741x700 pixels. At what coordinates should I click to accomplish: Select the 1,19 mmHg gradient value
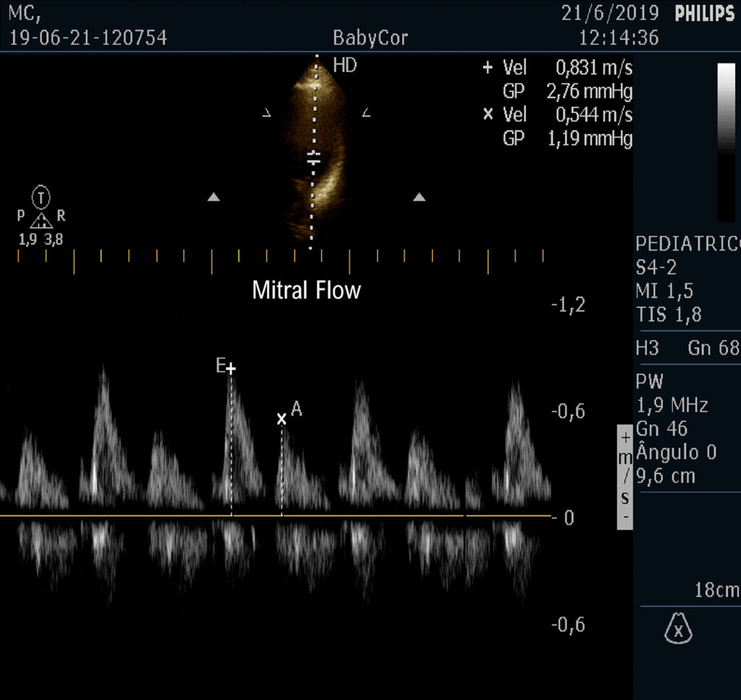point(590,138)
